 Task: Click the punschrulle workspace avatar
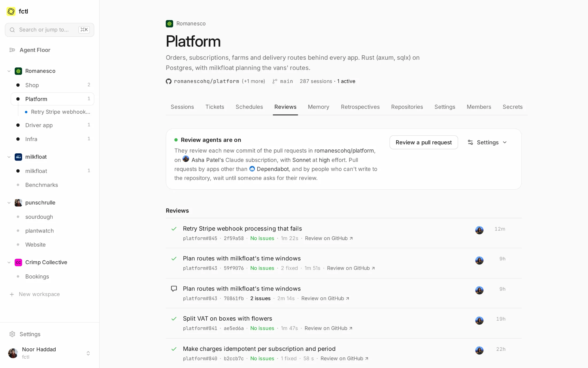click(18, 203)
